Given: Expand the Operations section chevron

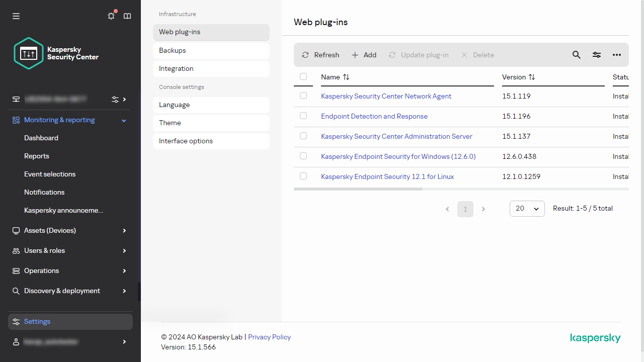Looking at the screenshot, I should click(x=124, y=271).
